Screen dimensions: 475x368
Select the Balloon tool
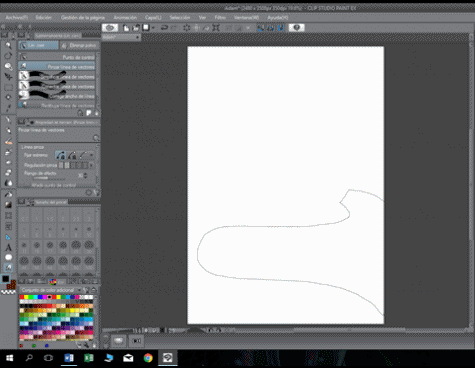pyautogui.click(x=8, y=257)
